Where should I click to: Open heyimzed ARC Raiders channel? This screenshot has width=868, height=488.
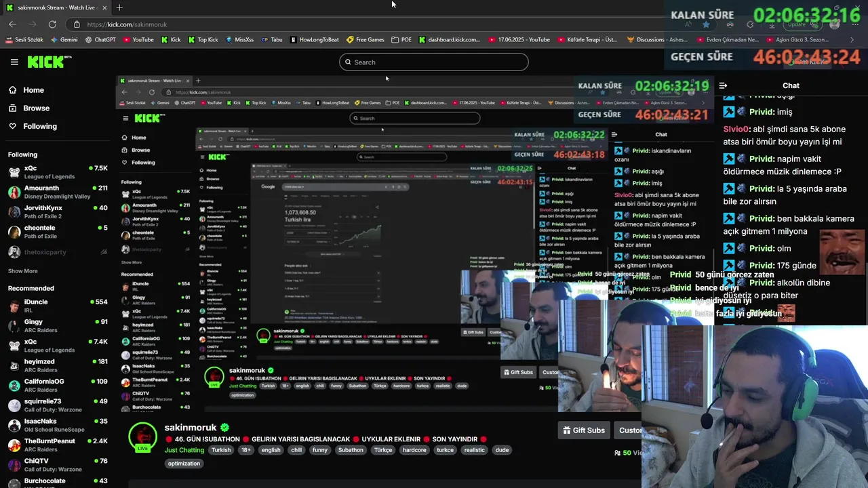point(58,365)
